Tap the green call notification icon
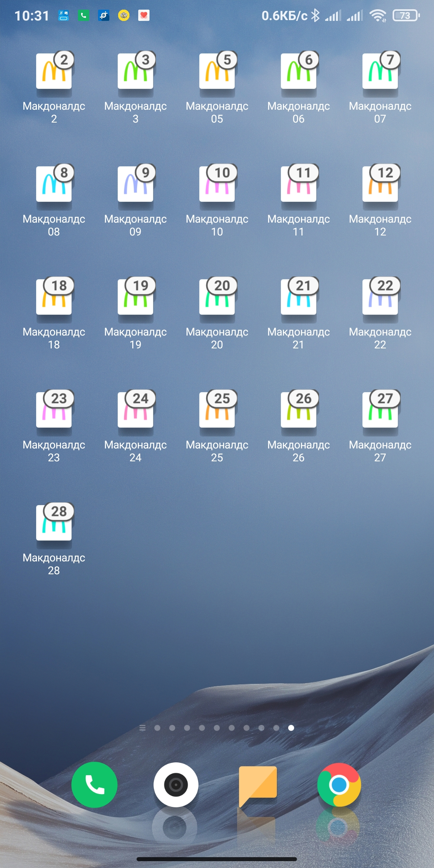 click(x=84, y=16)
